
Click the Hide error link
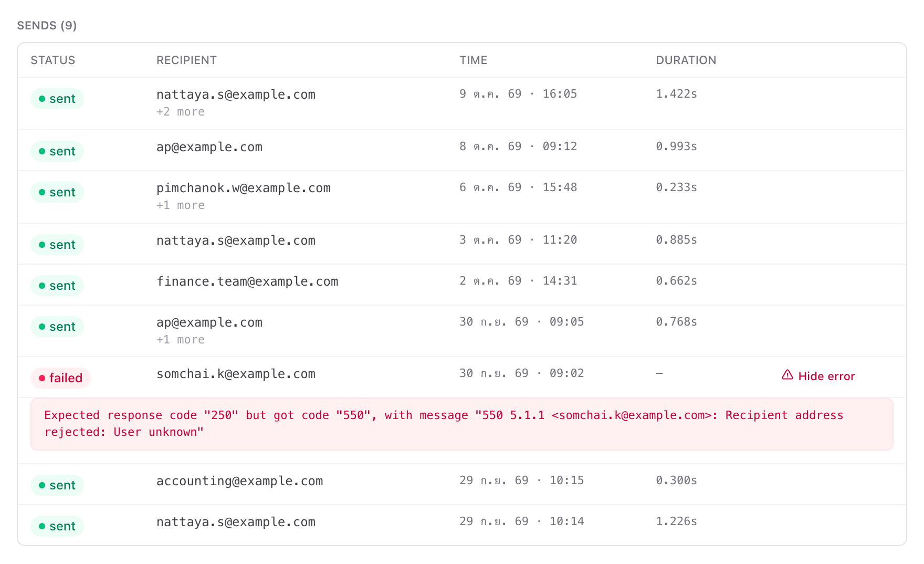pyautogui.click(x=818, y=376)
